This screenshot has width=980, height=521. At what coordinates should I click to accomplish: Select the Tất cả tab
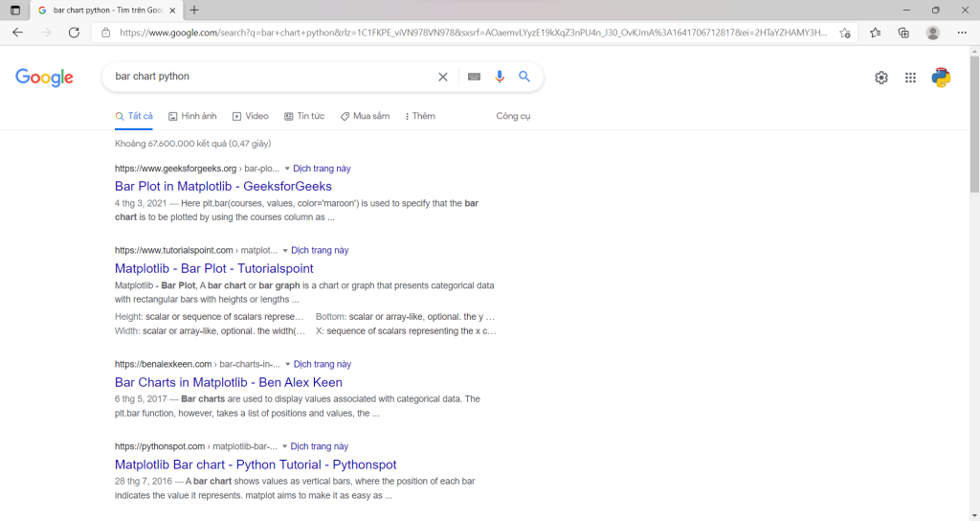(x=134, y=116)
